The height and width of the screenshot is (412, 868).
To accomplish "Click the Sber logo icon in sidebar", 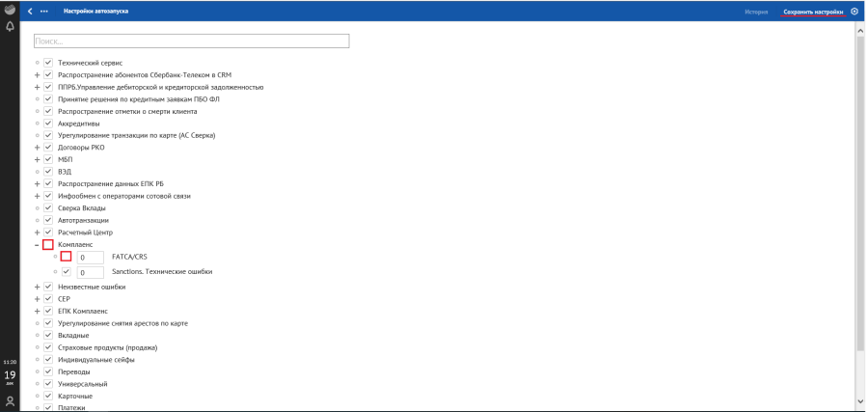I will (10, 10).
